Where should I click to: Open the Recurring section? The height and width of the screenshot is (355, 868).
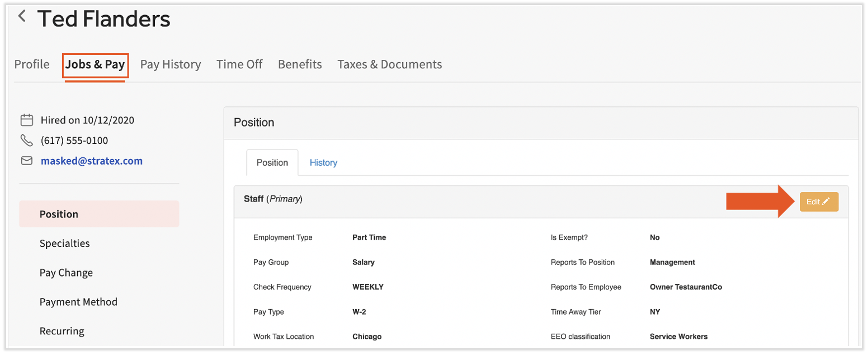(x=62, y=331)
